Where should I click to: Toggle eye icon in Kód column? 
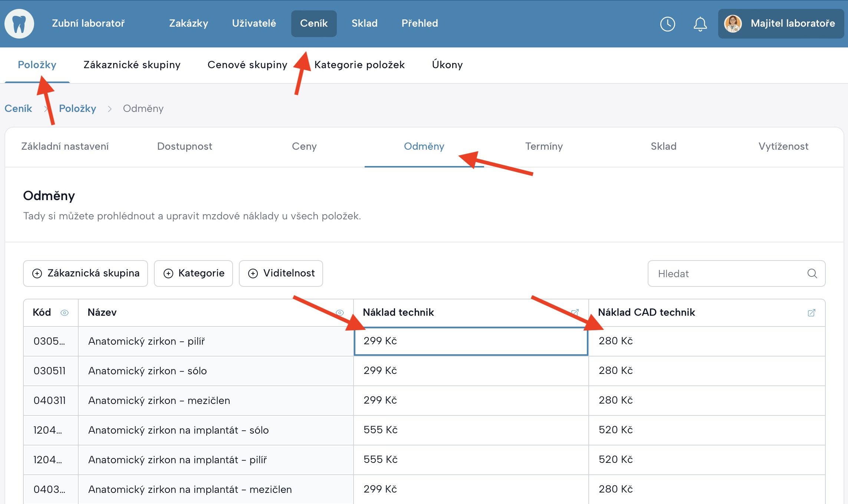pos(65,313)
